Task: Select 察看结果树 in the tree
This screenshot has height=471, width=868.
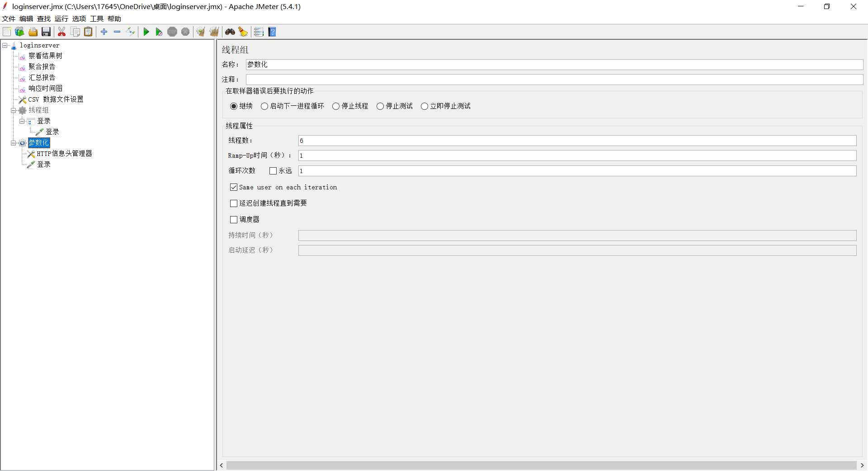Action: (45, 56)
